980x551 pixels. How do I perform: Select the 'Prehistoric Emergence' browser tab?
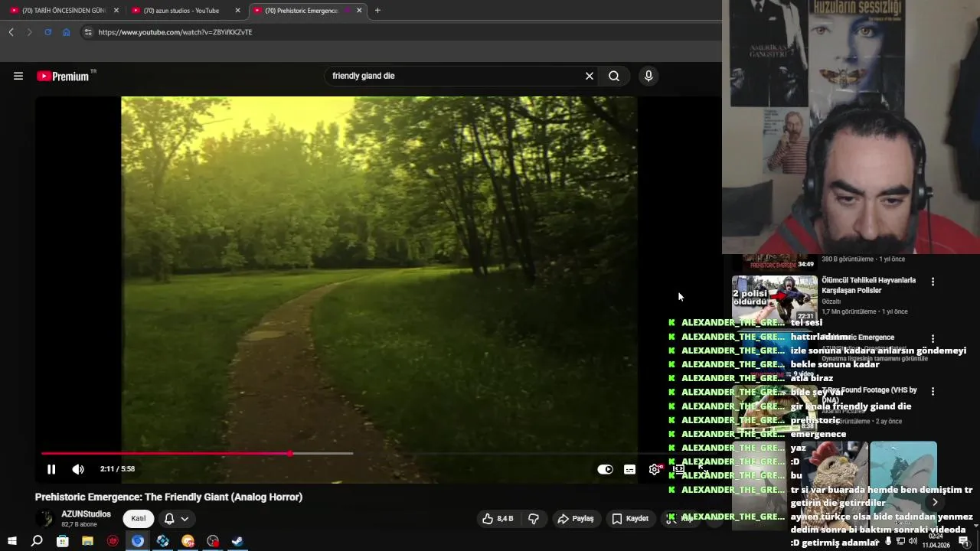pos(302,11)
